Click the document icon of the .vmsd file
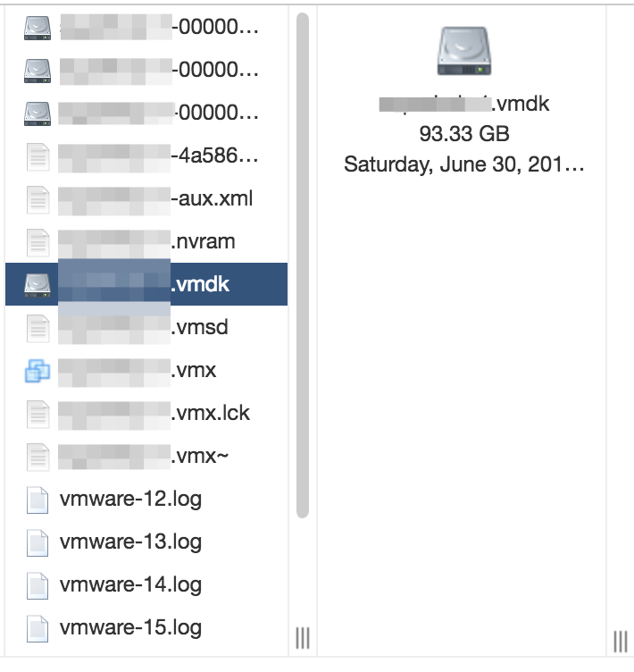The image size is (634, 672). coord(38,328)
